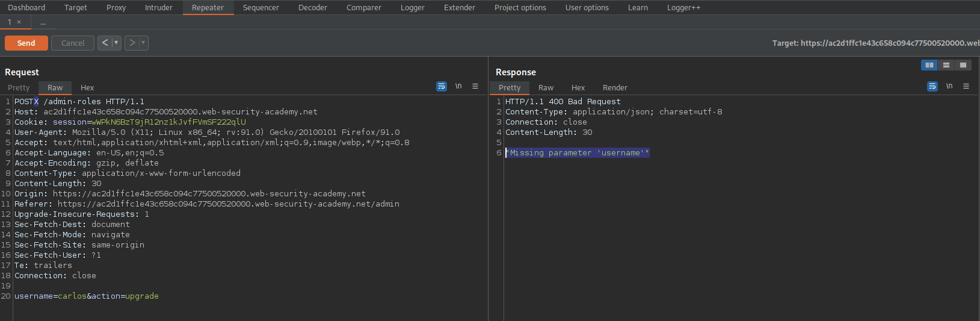Add new Repeater tab with ... button
This screenshot has height=321, width=980.
[43, 22]
